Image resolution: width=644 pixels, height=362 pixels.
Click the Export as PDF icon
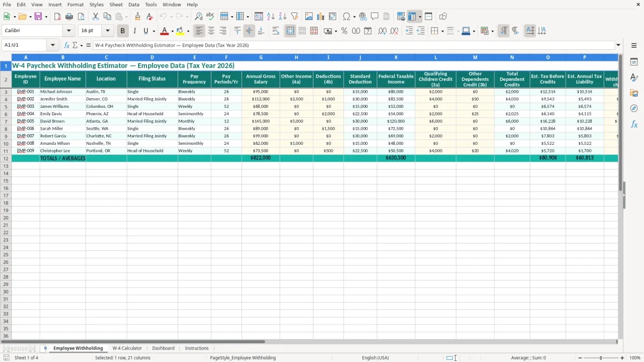pos(57,17)
